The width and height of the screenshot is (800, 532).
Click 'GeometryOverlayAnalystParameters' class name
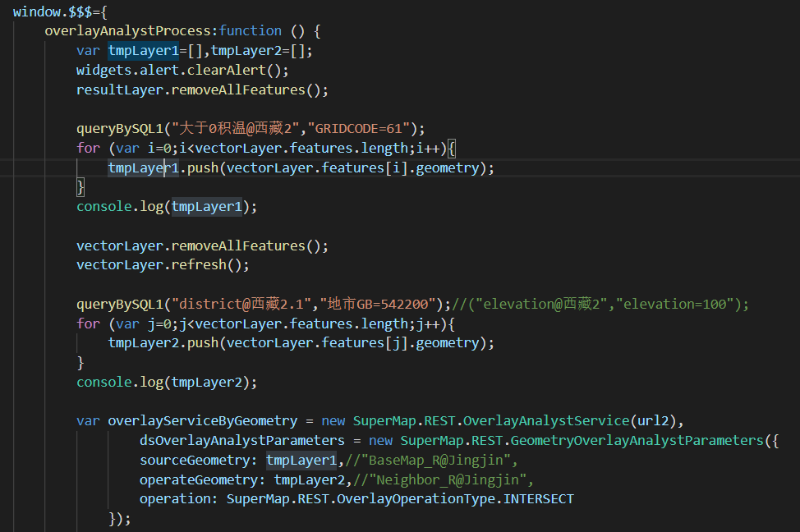tap(637, 441)
